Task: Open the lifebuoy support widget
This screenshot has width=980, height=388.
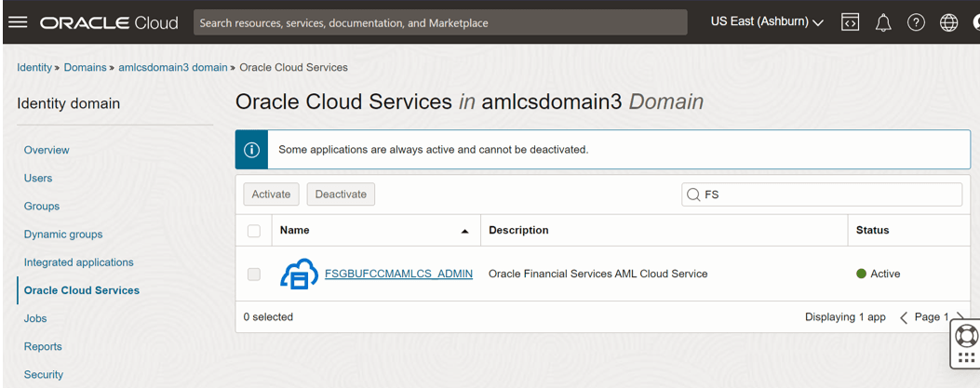Action: [x=966, y=336]
